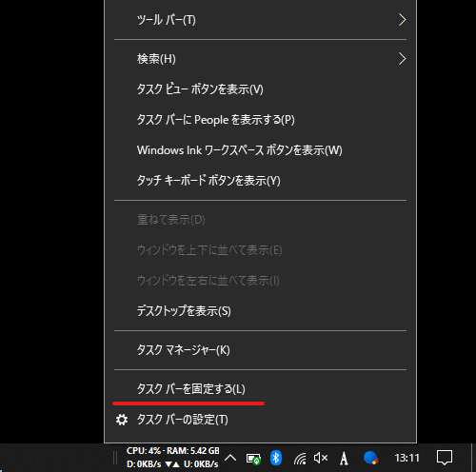Unmute the muted speaker volume icon
Screen dimensions: 476x472
[x=321, y=458]
